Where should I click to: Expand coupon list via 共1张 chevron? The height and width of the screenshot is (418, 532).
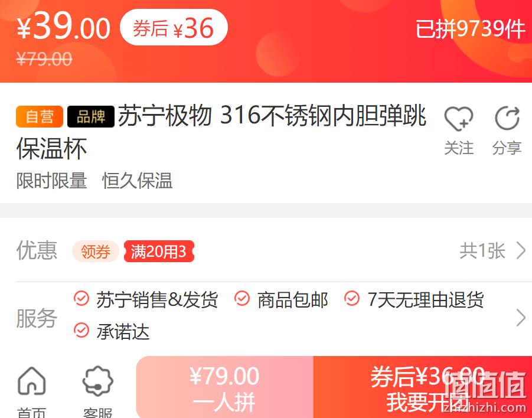click(x=520, y=251)
